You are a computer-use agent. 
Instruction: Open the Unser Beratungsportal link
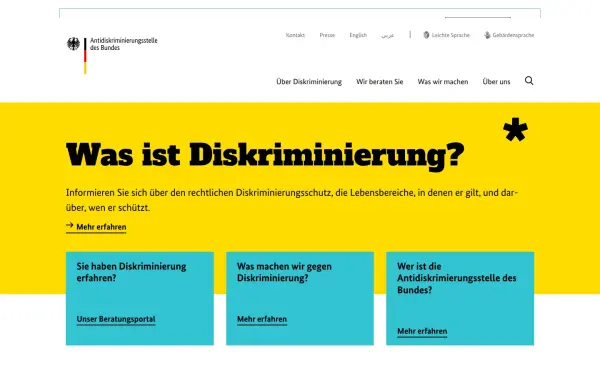pyautogui.click(x=116, y=319)
